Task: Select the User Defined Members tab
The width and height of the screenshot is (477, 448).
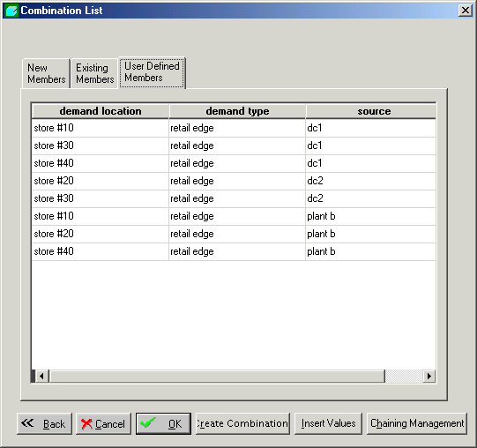Action: tap(152, 72)
